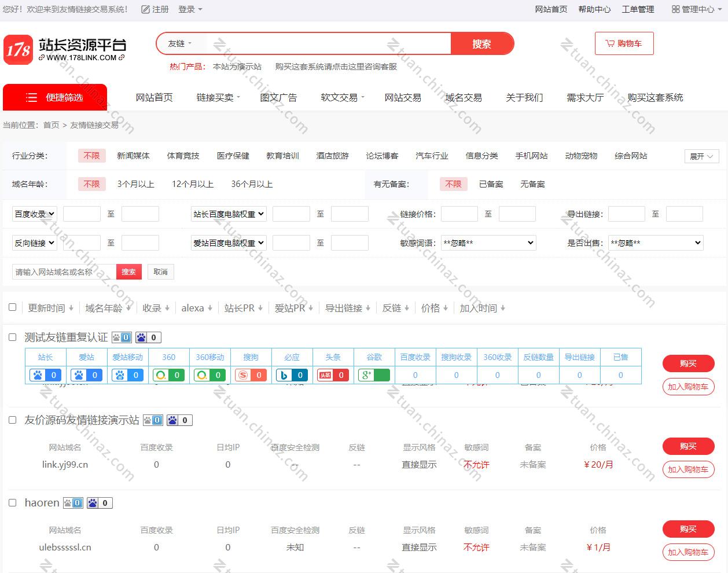Open the 帮助中心 link
Screen dimensions: 728x573
pyautogui.click(x=594, y=9)
